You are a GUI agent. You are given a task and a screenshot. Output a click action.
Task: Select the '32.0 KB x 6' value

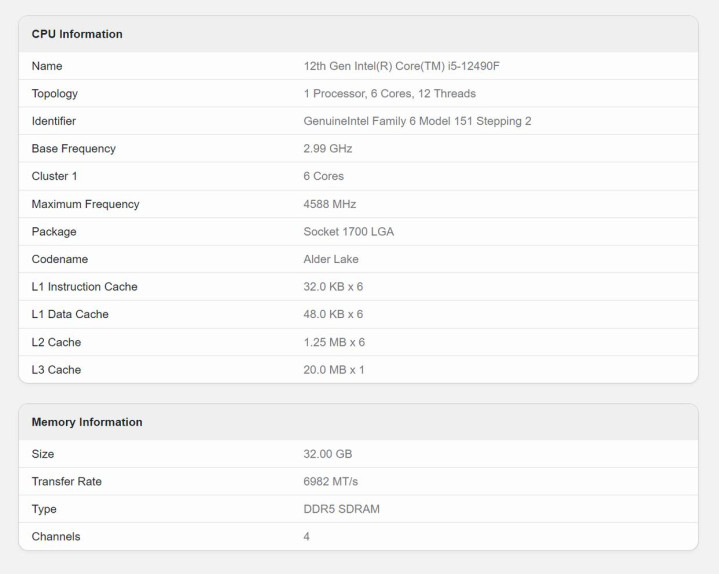point(333,287)
